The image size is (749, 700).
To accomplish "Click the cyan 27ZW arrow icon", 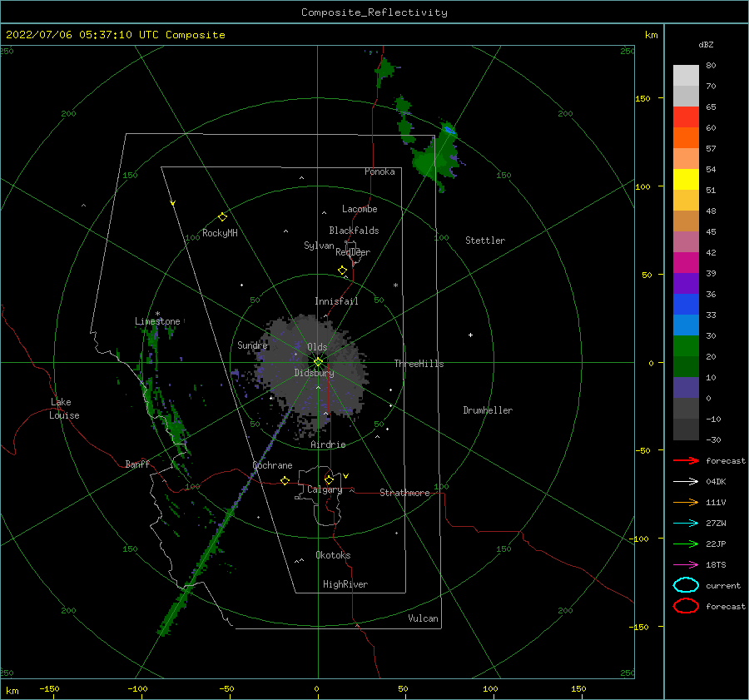I will [x=686, y=524].
